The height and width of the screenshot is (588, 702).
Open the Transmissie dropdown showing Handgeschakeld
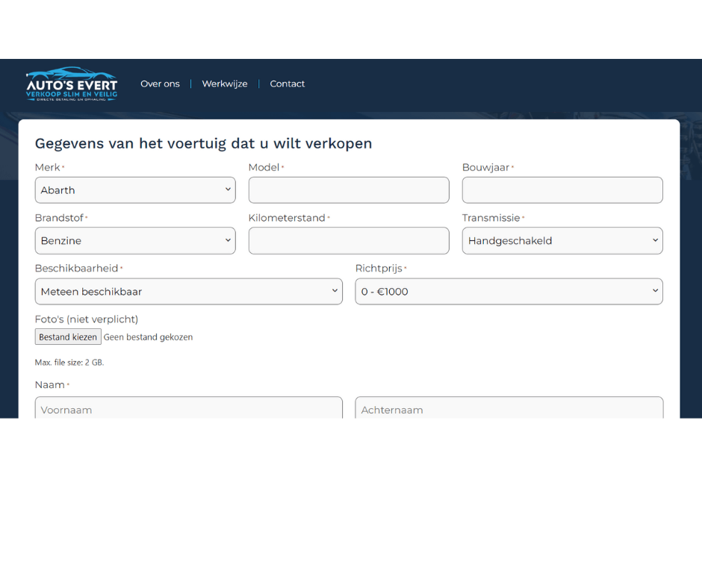(562, 241)
